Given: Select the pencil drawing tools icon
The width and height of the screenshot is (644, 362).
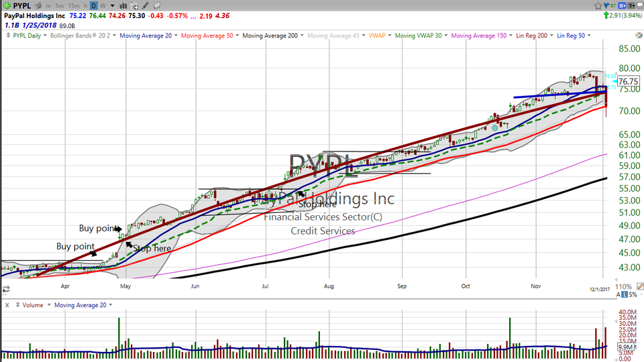Looking at the screenshot, I should click(146, 6).
